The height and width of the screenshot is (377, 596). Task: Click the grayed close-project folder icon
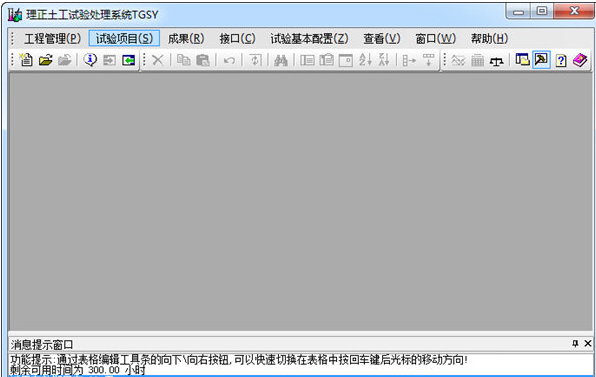pos(65,60)
